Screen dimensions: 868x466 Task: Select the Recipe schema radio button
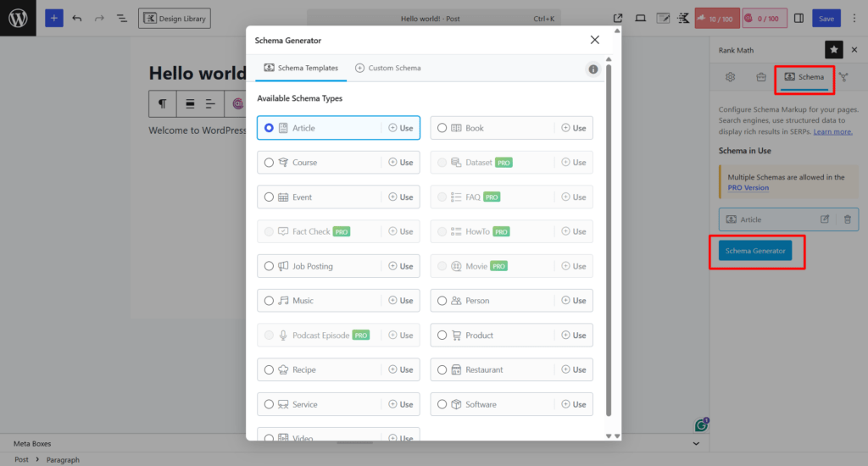pos(269,369)
